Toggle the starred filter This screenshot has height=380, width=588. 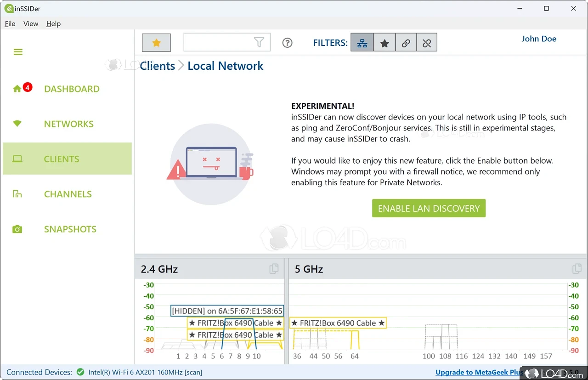tap(384, 43)
